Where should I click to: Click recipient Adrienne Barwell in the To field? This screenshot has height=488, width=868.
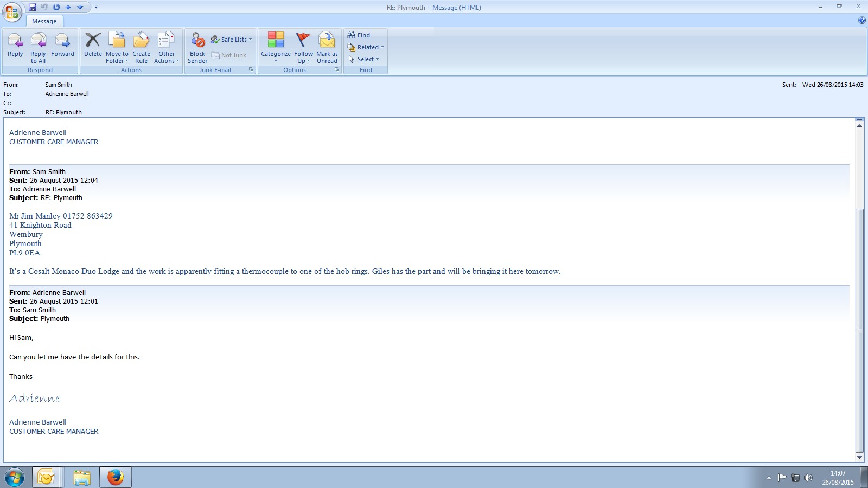pos(67,94)
